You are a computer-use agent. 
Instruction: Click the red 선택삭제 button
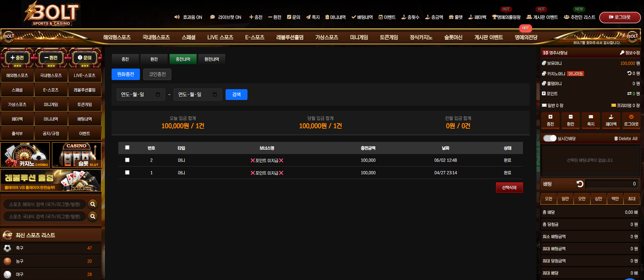tap(509, 187)
